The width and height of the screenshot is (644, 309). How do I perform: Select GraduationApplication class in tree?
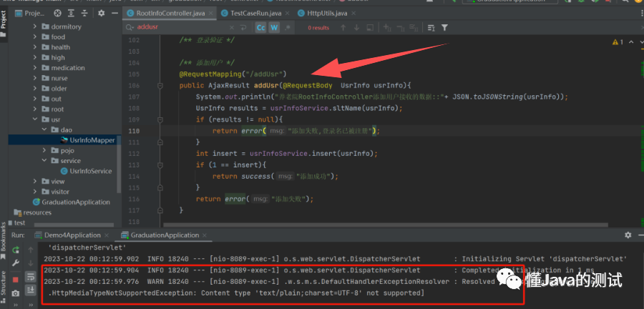click(x=76, y=202)
